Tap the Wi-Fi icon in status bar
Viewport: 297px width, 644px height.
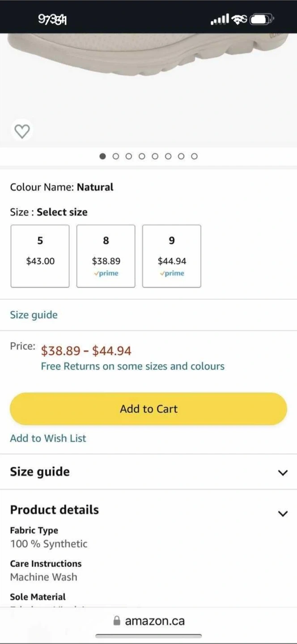239,19
